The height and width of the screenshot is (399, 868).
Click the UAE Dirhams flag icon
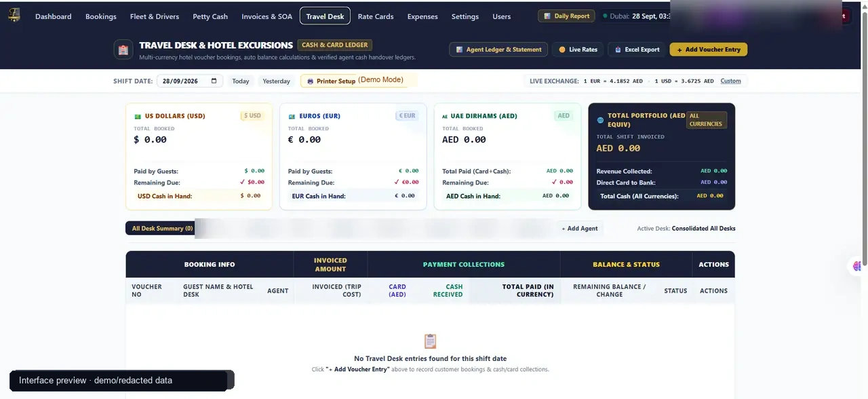point(445,116)
